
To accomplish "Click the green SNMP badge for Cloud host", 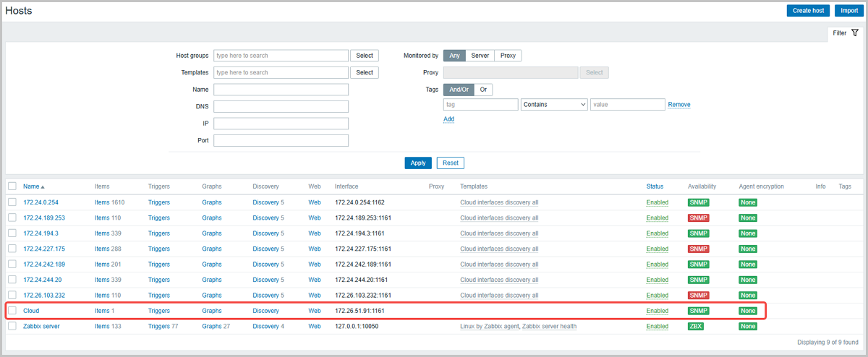I will click(x=698, y=311).
